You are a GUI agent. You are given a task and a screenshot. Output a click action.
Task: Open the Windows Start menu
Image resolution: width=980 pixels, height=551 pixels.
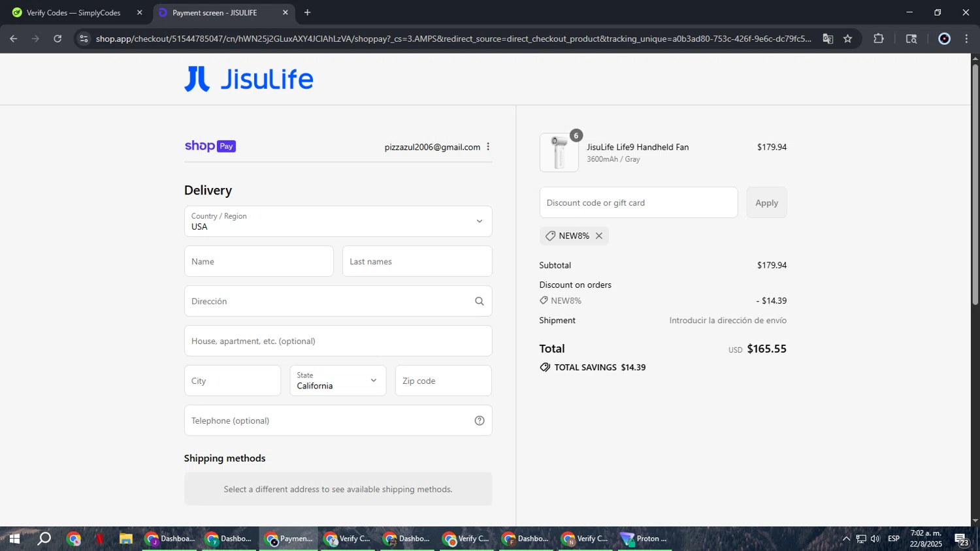coord(14,539)
